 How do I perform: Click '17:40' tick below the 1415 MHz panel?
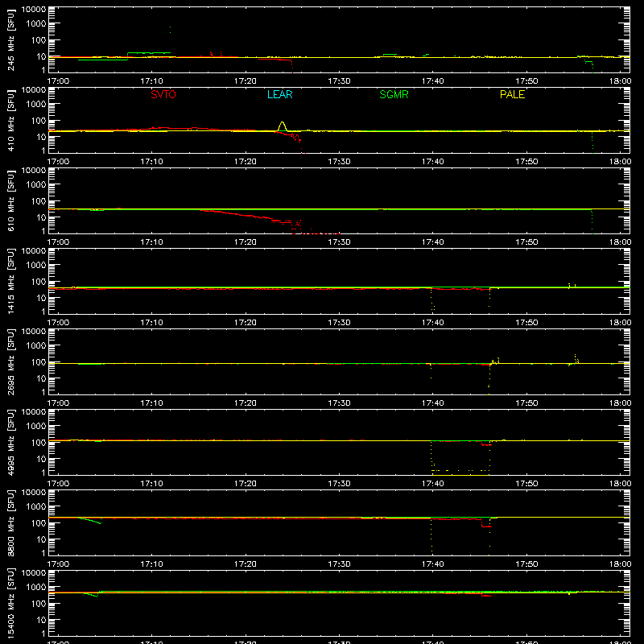433,323
